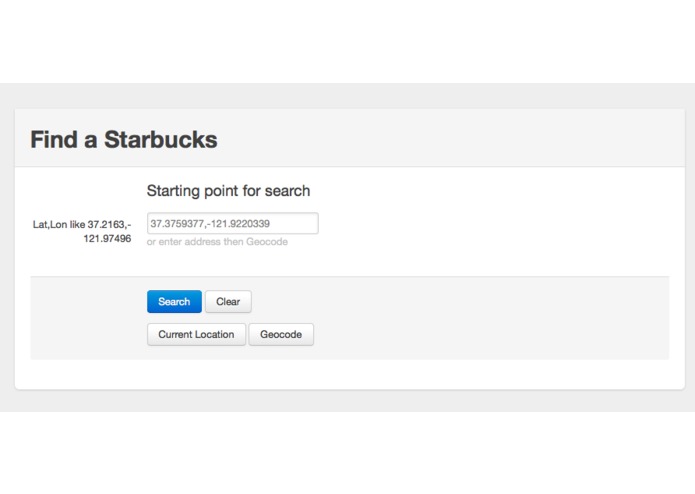
Task: Click the Clear button
Action: click(228, 302)
